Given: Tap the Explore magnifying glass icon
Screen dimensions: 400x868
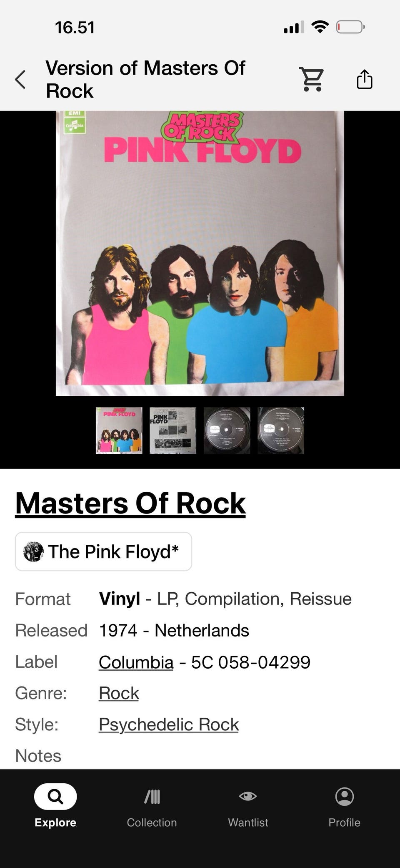Looking at the screenshot, I should [x=55, y=797].
